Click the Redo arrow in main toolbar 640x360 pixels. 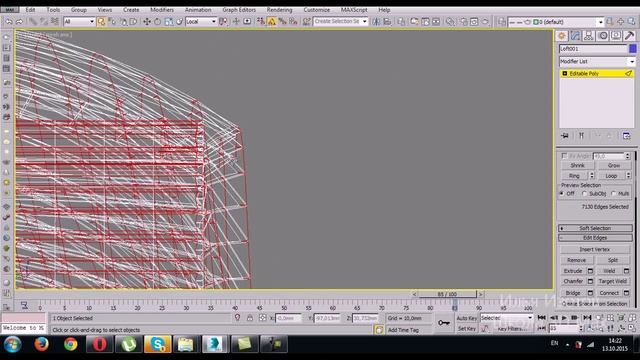click(19, 22)
